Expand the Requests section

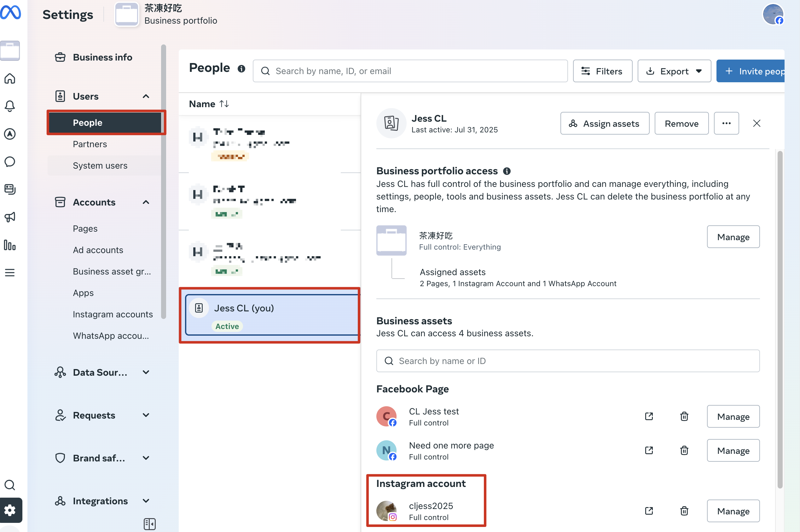coord(146,415)
